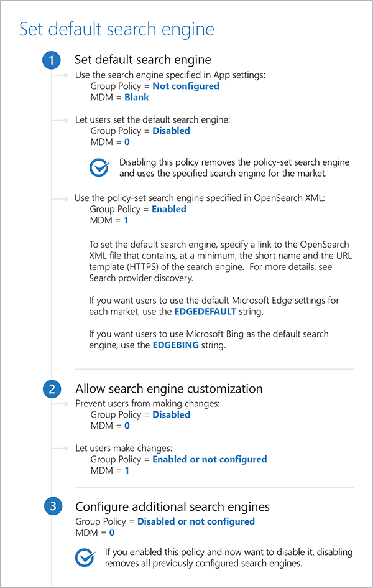Click bullet dot before "Prevent users from making changes"
Viewport: 373px width, 588px height.
tap(67, 404)
